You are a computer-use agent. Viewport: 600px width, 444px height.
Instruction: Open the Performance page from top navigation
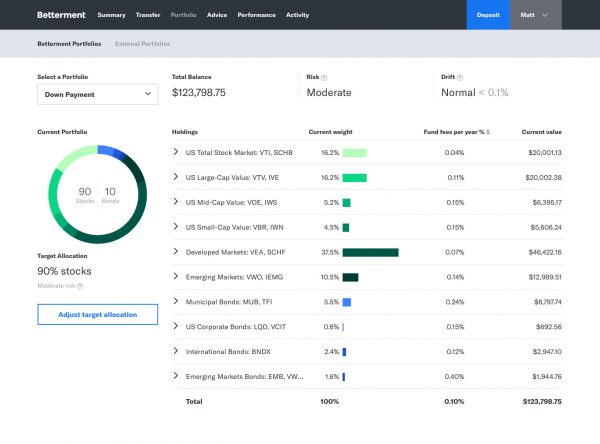pos(256,15)
